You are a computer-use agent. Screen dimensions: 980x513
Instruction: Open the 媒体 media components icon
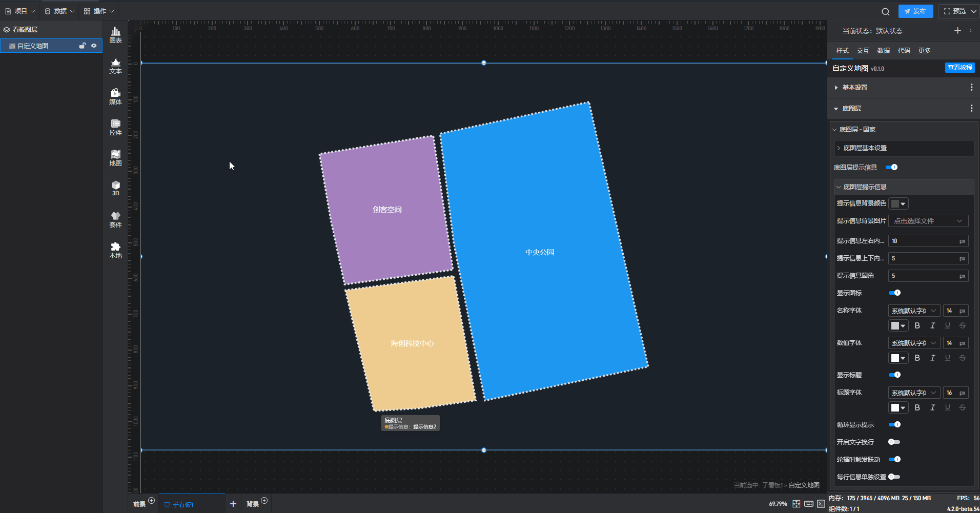pos(115,96)
